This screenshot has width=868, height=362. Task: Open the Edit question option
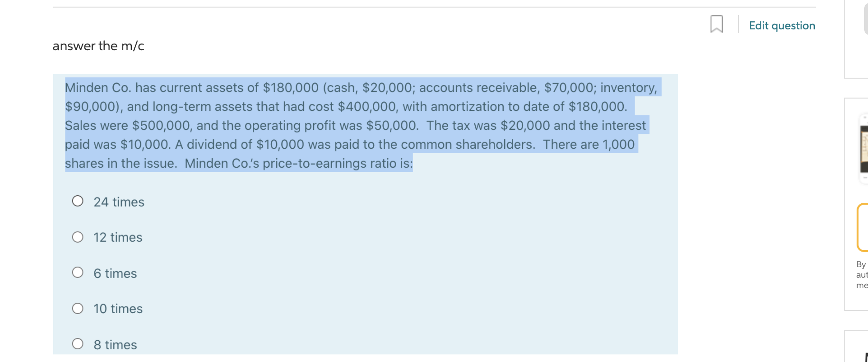click(x=781, y=26)
